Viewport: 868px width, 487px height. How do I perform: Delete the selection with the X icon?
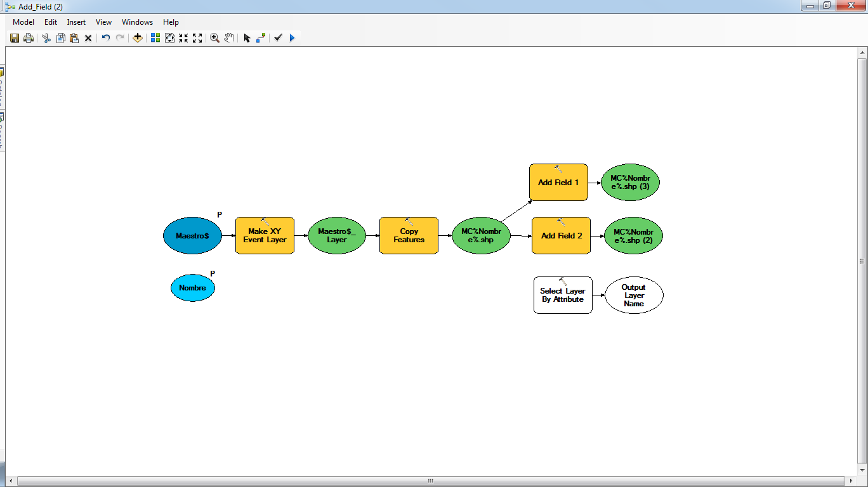click(x=88, y=38)
